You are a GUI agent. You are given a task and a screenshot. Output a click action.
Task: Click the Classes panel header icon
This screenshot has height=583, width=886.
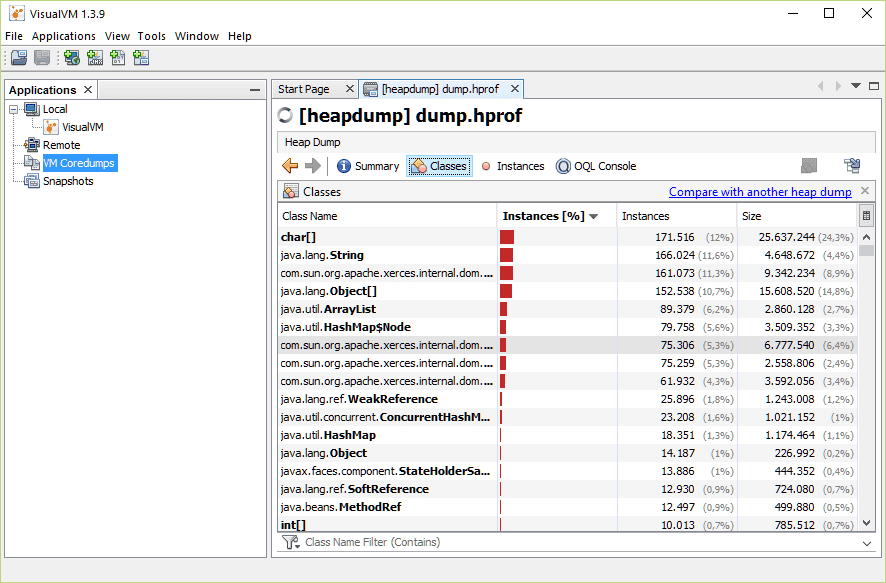(291, 192)
